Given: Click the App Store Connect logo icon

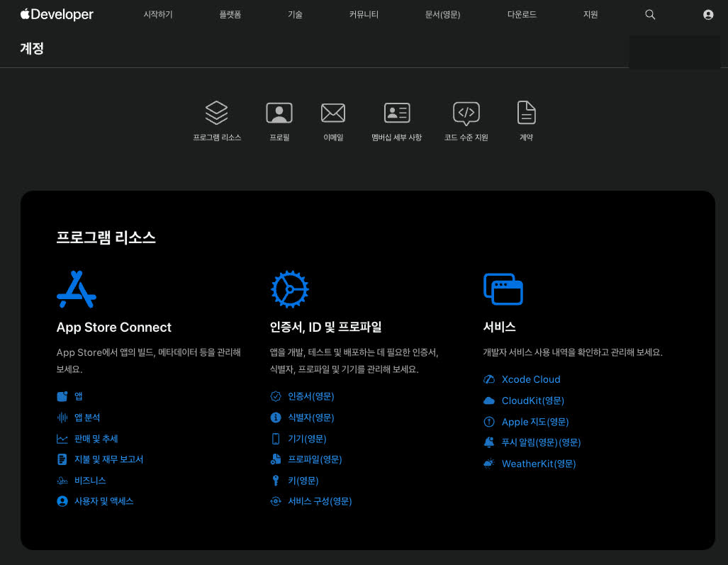Looking at the screenshot, I should tap(77, 289).
